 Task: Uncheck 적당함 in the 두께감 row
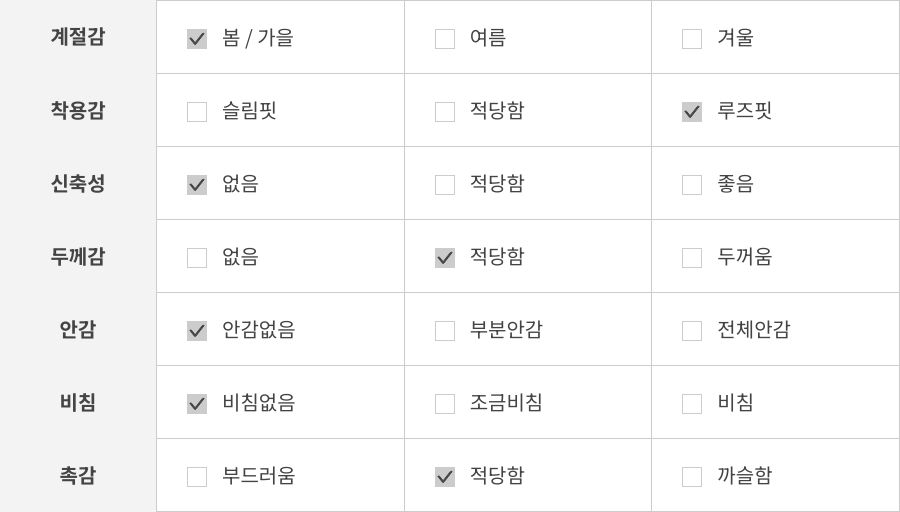(445, 258)
